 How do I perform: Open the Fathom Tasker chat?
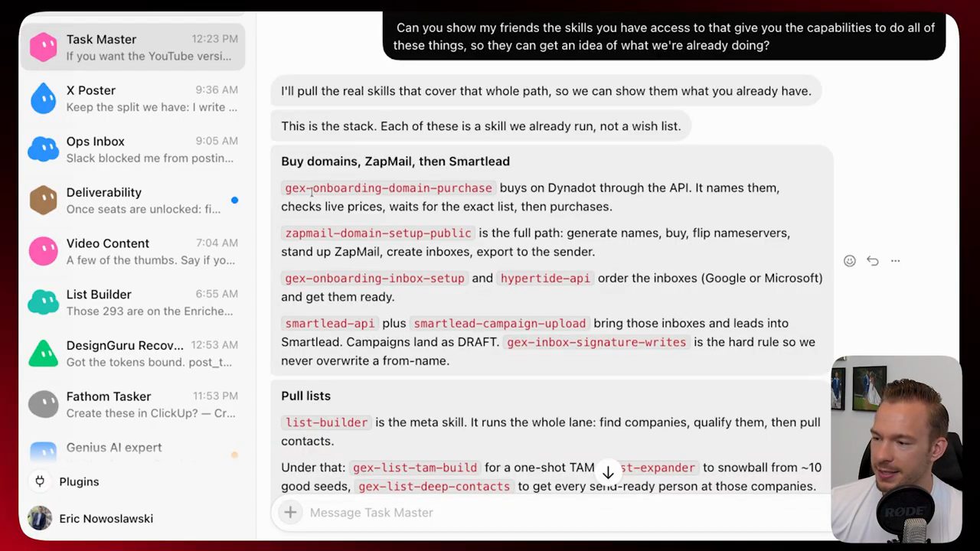tap(132, 405)
